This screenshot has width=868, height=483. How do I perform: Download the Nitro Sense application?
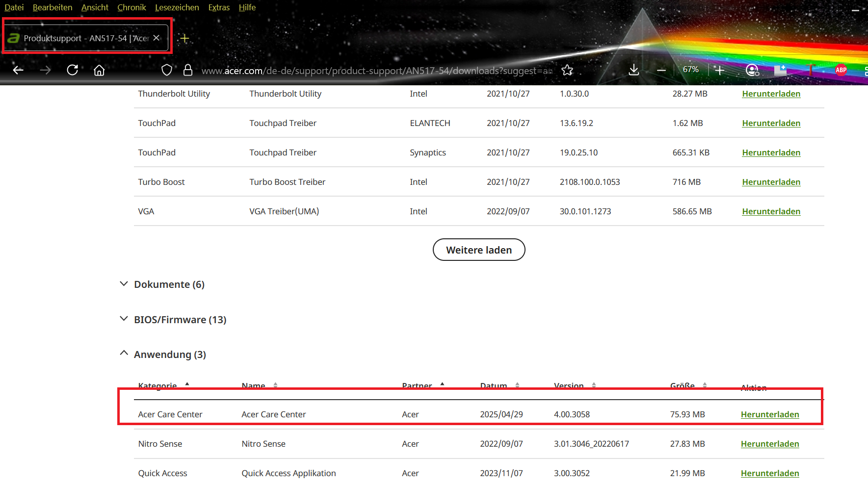[x=770, y=444]
